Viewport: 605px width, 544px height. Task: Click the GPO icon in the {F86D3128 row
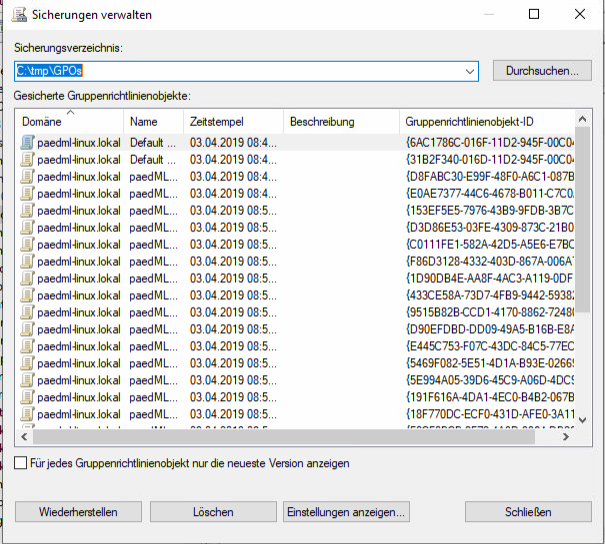(28, 261)
